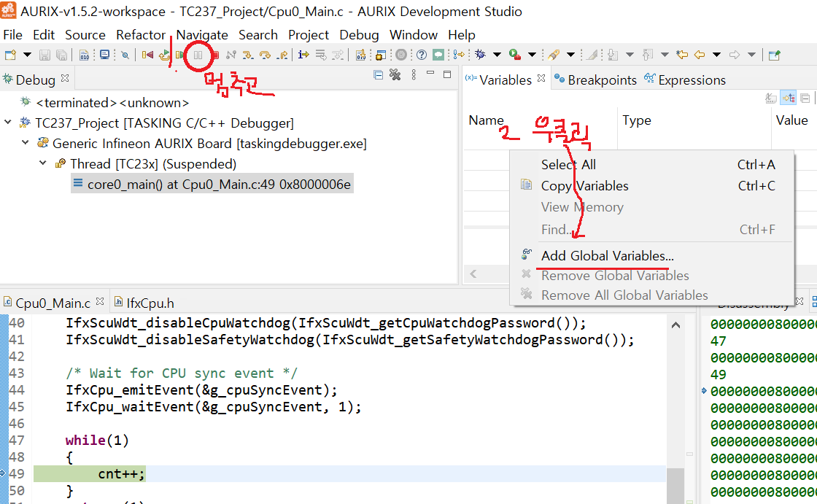Close the Debug view tab
The image size is (817, 504).
pos(65,78)
